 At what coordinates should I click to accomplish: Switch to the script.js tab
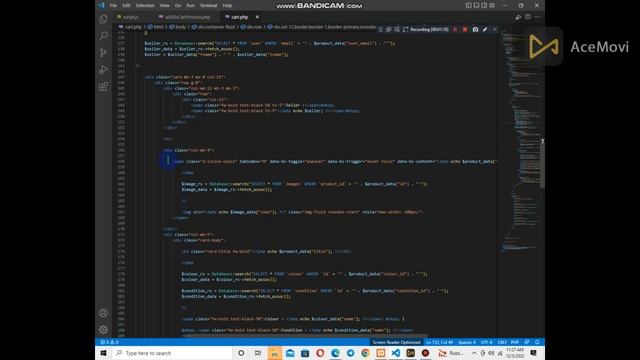[x=131, y=17]
